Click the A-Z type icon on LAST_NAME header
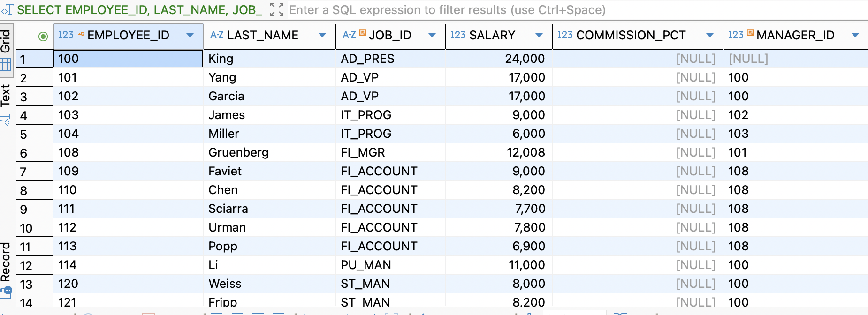The width and height of the screenshot is (868, 315). tap(217, 35)
